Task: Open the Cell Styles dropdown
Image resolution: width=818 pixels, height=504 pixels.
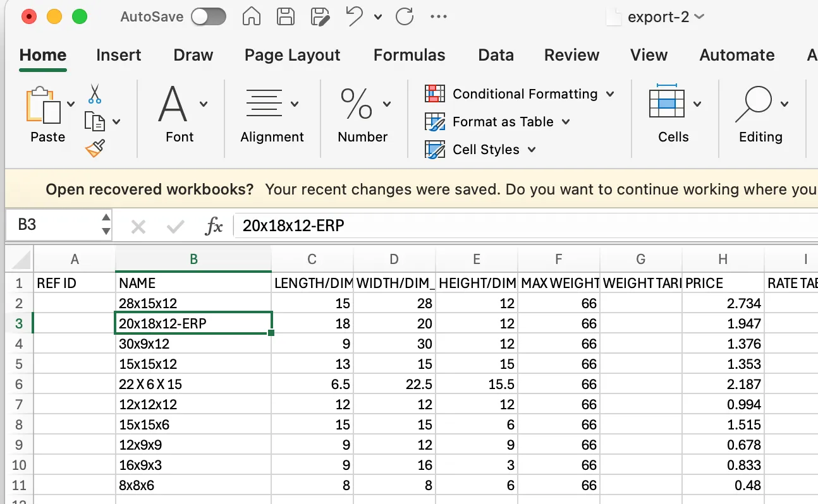Action: point(480,150)
